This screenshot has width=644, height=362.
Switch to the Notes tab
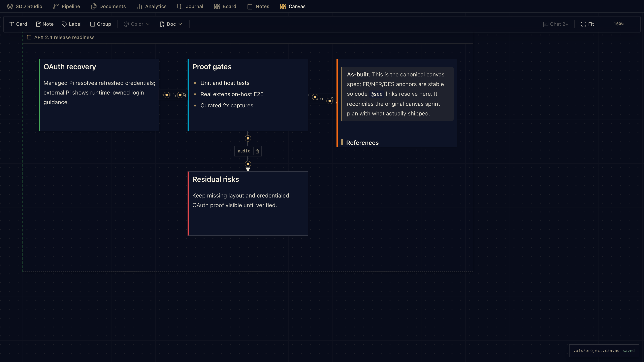(258, 6)
